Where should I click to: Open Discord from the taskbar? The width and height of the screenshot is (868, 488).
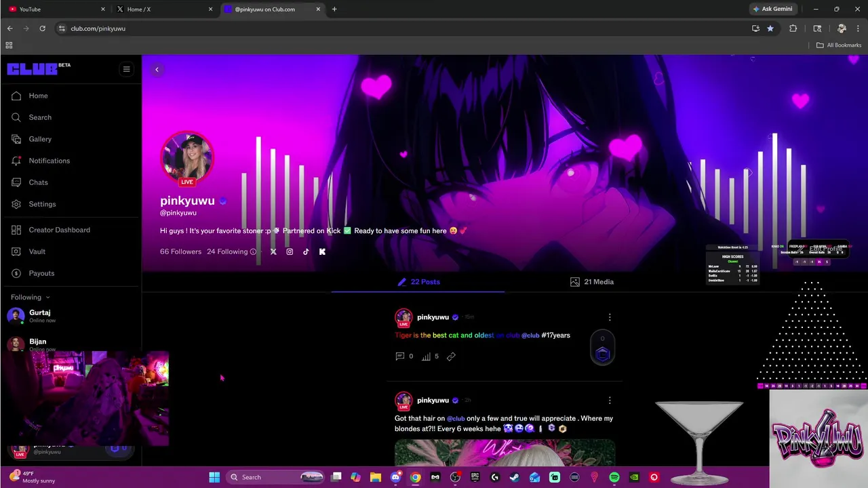pos(395,477)
